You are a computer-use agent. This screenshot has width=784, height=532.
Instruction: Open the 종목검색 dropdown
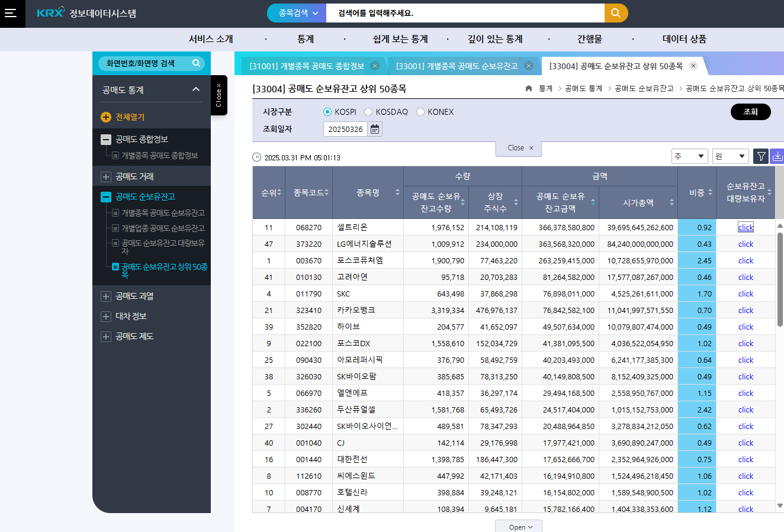coord(297,13)
